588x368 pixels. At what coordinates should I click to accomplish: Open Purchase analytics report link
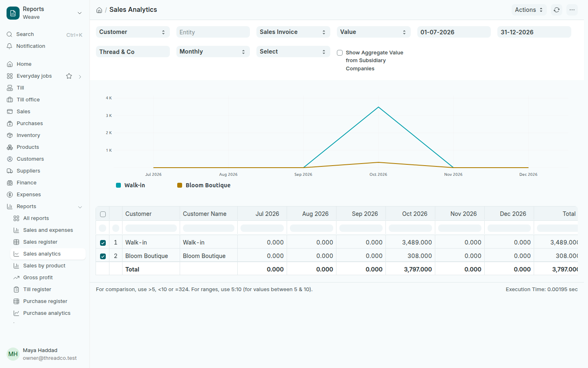[48, 313]
